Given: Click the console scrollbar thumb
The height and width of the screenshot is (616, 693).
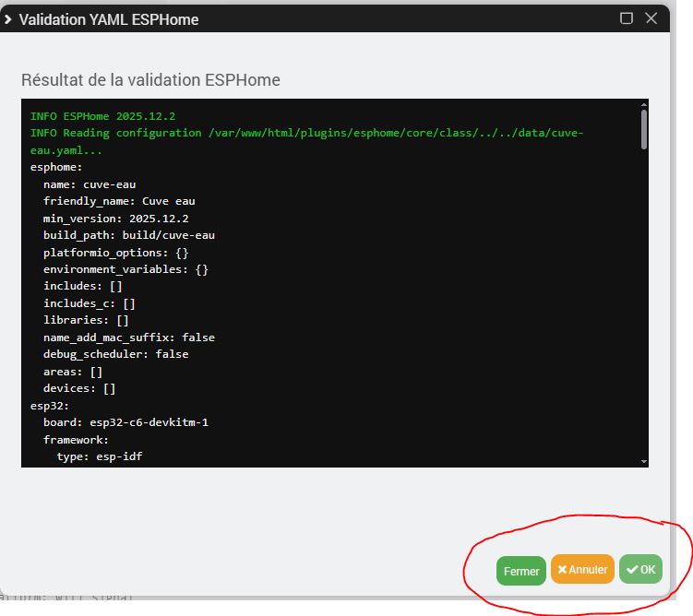Looking at the screenshot, I should tap(644, 129).
